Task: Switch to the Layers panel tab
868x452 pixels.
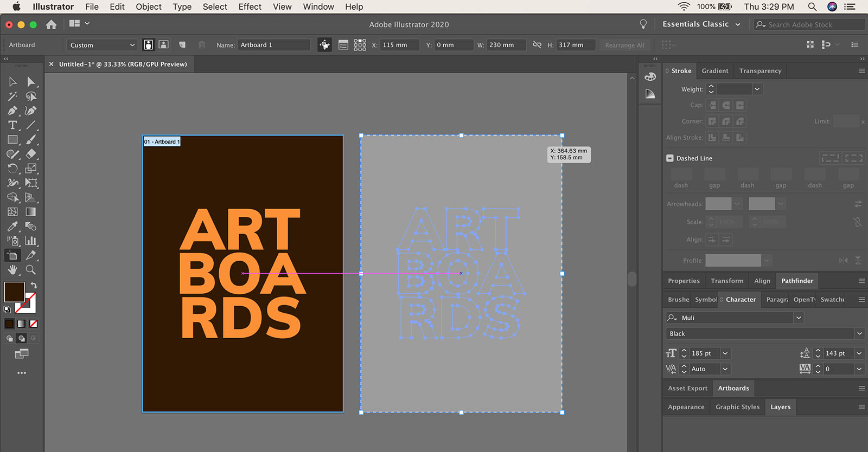Action: [780, 407]
